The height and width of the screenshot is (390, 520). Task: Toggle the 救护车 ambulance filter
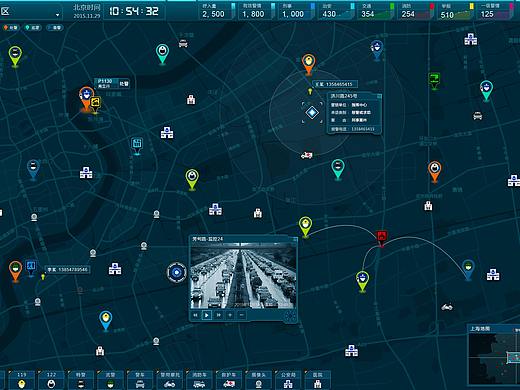coord(229,380)
